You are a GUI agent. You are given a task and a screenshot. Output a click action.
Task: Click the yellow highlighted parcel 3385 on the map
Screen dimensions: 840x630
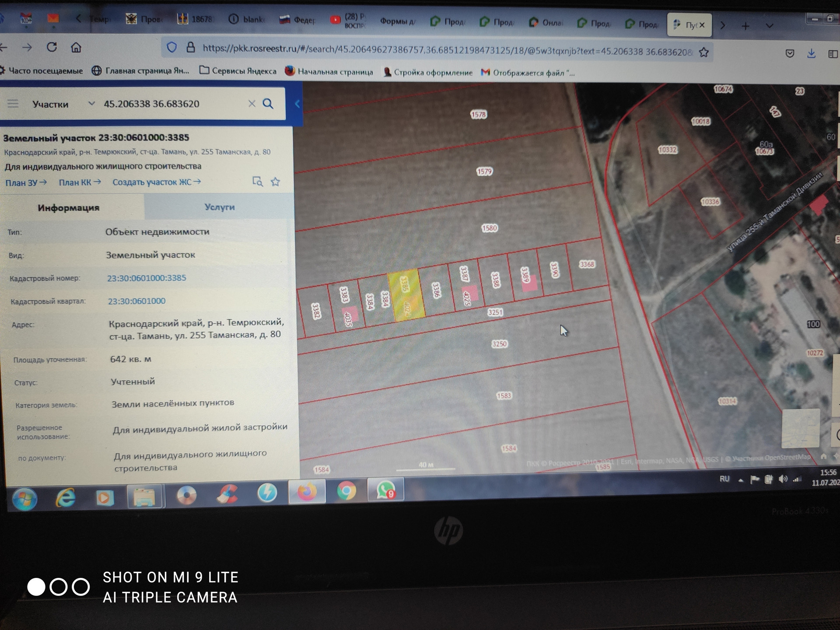(406, 295)
